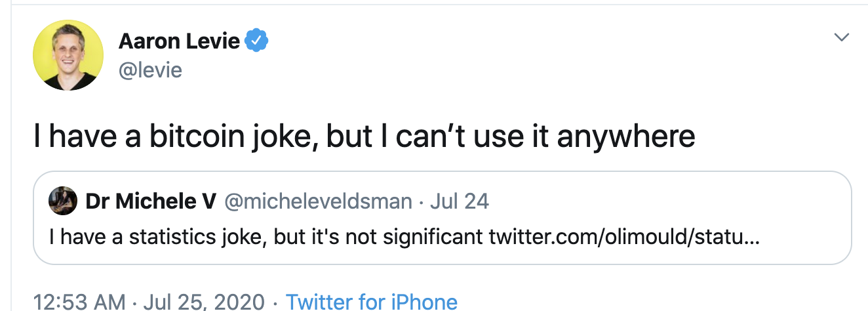Image resolution: width=868 pixels, height=311 pixels.
Task: Click the 12:53 AM time
Action: 79,302
